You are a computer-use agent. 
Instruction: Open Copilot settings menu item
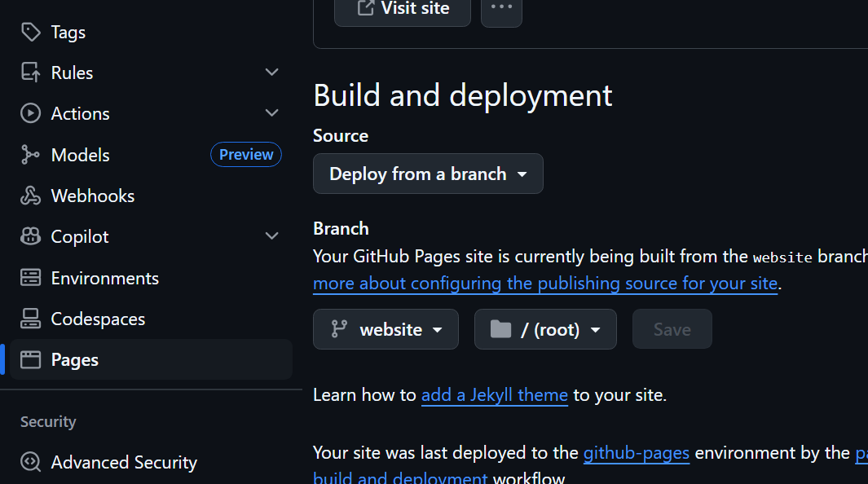pos(151,237)
